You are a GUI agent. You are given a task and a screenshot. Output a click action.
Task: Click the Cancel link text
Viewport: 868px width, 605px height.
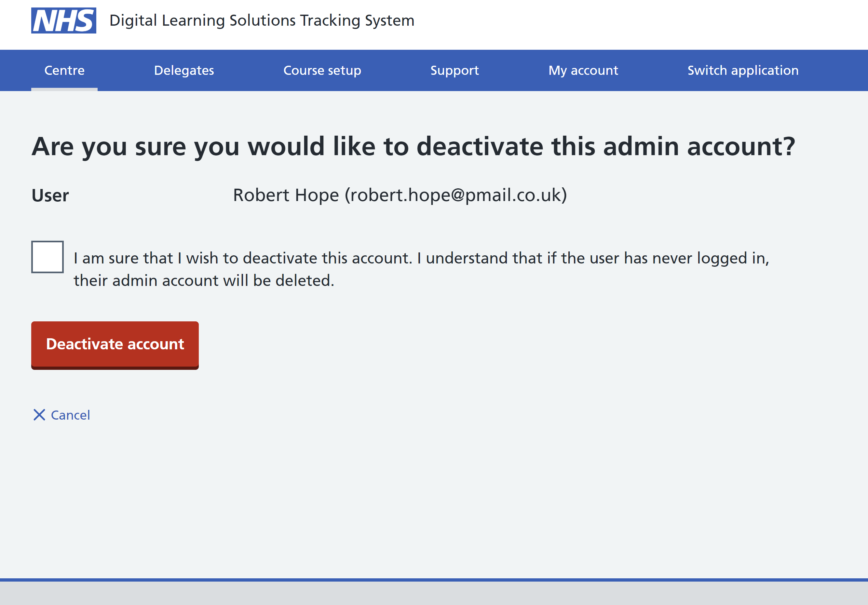pos(70,415)
